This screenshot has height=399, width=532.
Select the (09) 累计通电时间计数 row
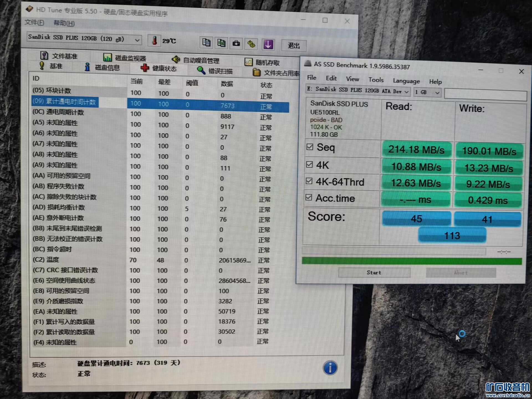[x=160, y=104]
